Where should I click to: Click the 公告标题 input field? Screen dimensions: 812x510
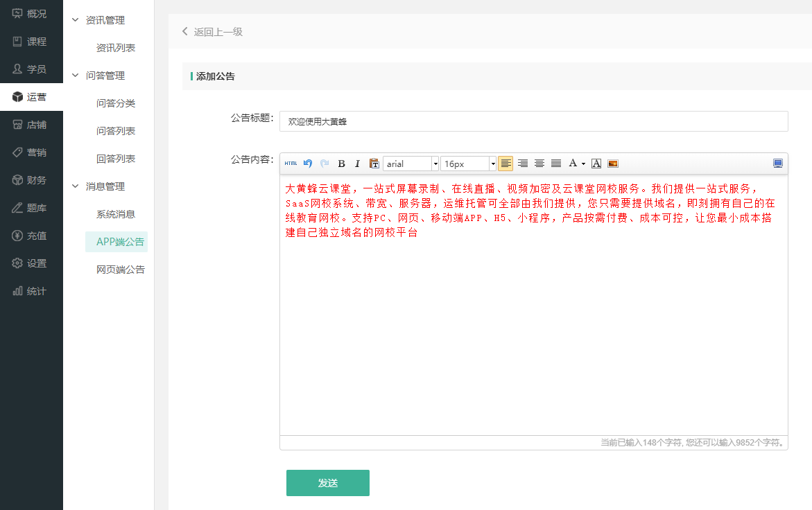tap(533, 121)
